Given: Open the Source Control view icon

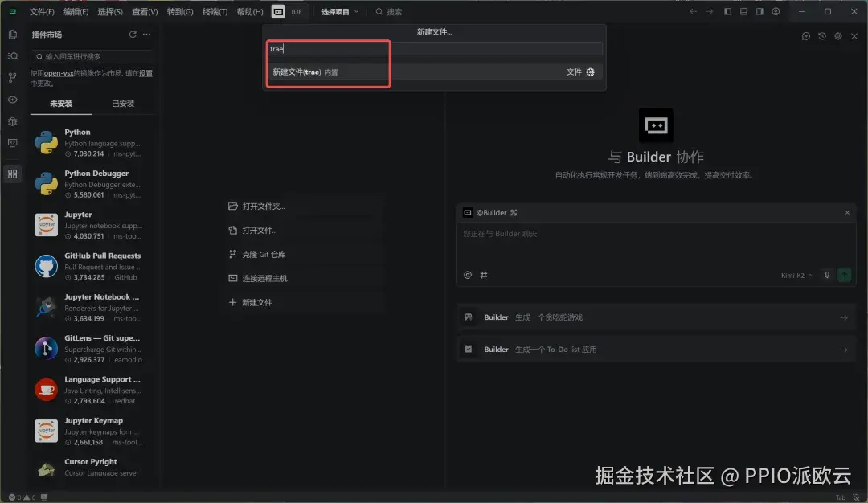Looking at the screenshot, I should click(x=12, y=77).
